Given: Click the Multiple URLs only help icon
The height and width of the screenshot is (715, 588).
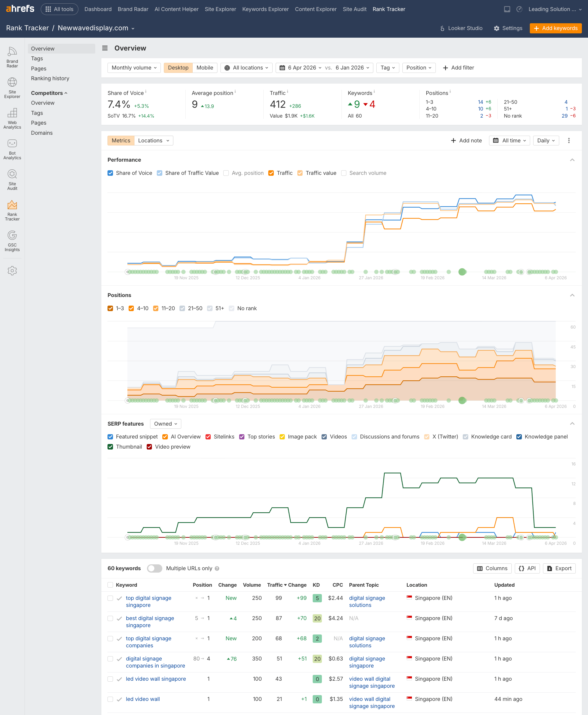Looking at the screenshot, I should (217, 568).
